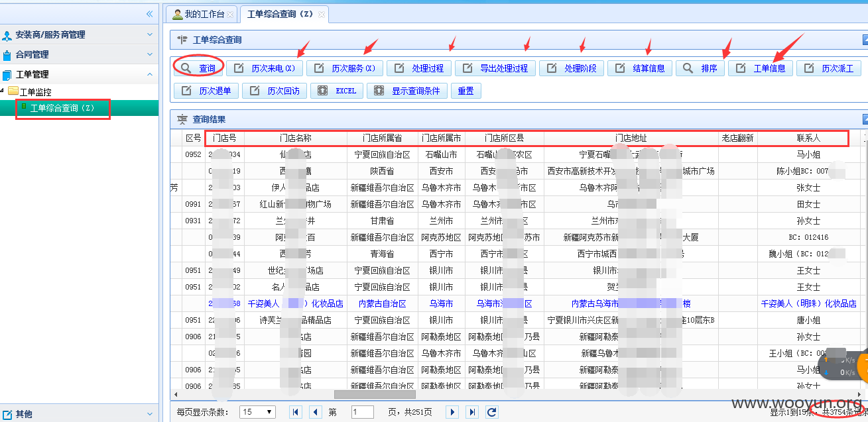This screenshot has width=868, height=422.
Task: Click contact 张女士 cell
Action: (x=808, y=187)
